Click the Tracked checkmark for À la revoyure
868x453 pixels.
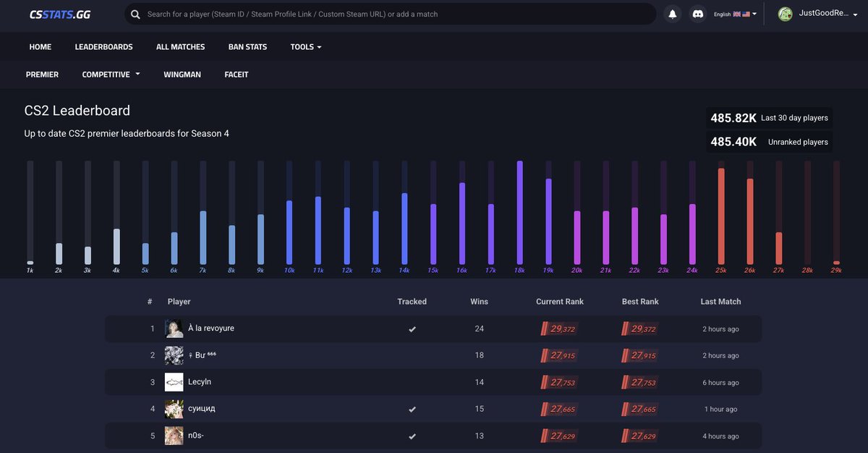click(x=412, y=329)
